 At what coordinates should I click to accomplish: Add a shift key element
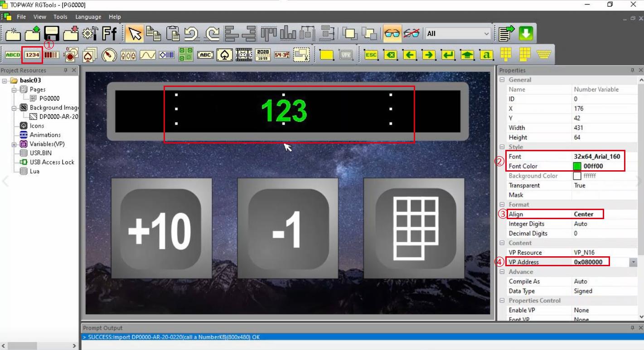(467, 55)
